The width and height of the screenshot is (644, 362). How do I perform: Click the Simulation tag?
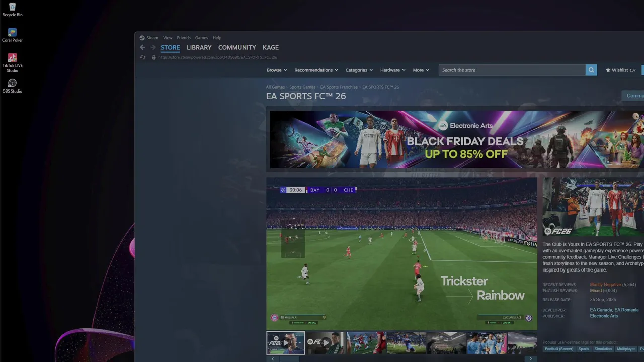(x=603, y=349)
